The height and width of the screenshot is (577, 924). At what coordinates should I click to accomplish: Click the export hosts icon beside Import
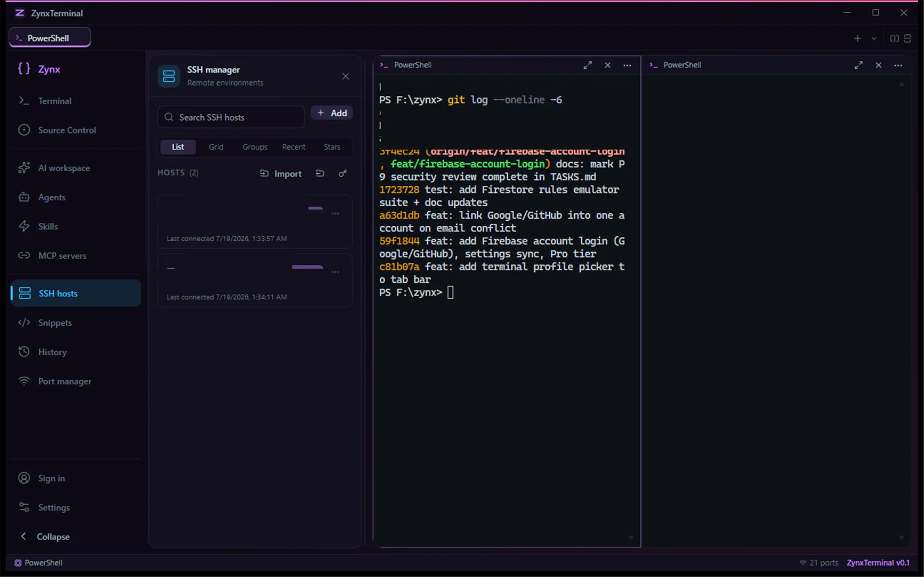point(320,173)
